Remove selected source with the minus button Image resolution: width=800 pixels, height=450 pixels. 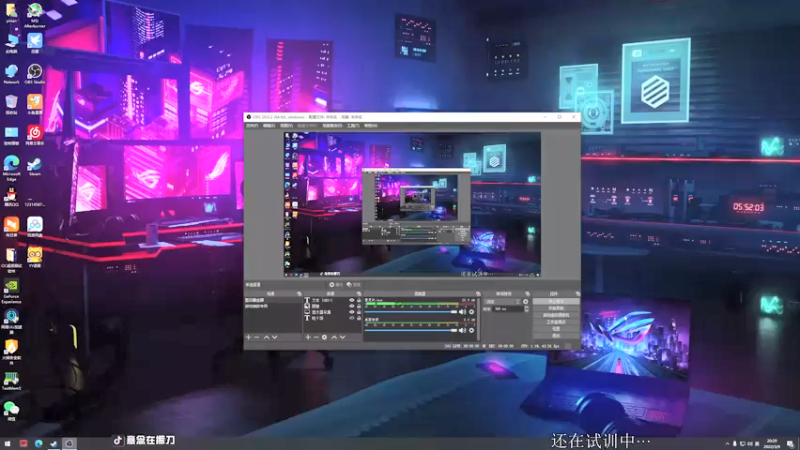coord(316,337)
